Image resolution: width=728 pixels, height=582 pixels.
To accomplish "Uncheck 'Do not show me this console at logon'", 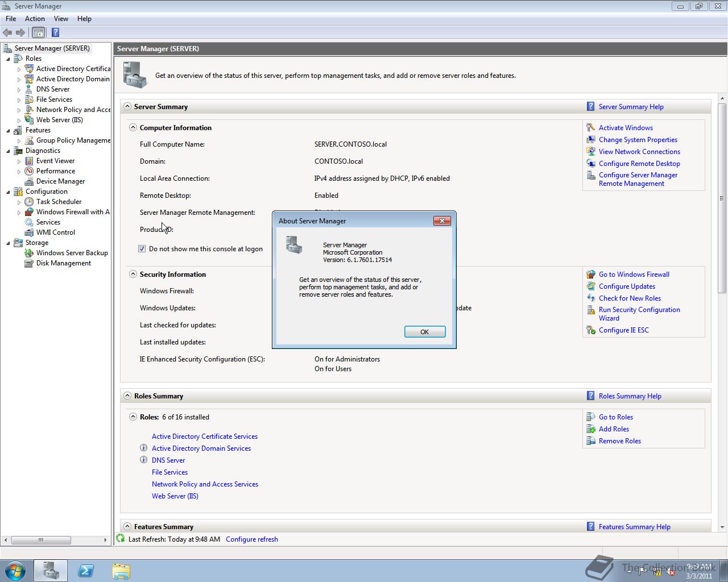I will (x=142, y=249).
